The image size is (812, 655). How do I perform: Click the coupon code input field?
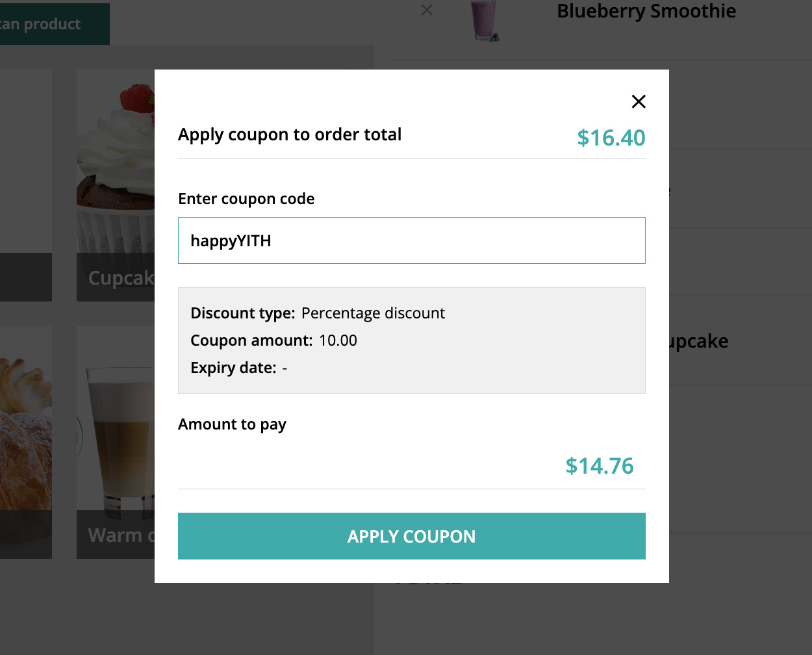pyautogui.click(x=411, y=240)
